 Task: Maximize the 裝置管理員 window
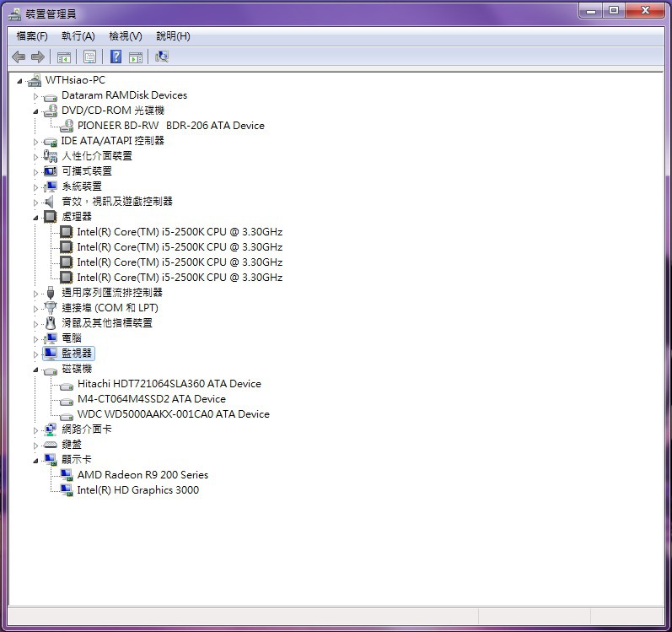point(614,10)
